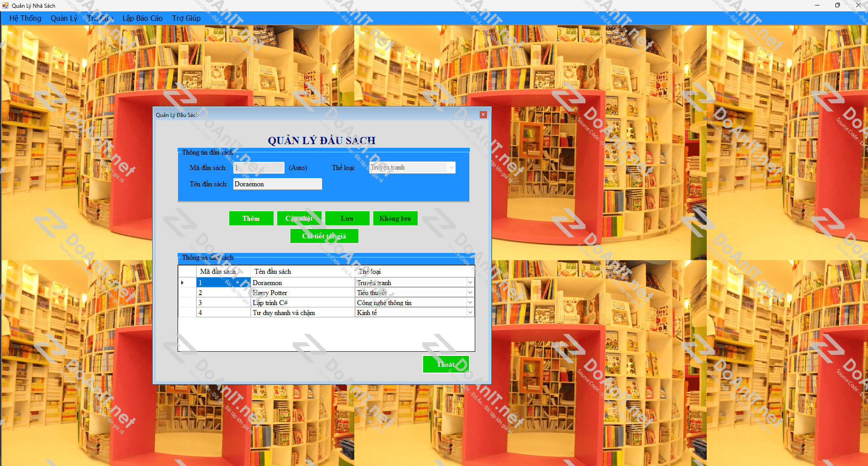Click the Thoát button
868x466 pixels.
[446, 364]
